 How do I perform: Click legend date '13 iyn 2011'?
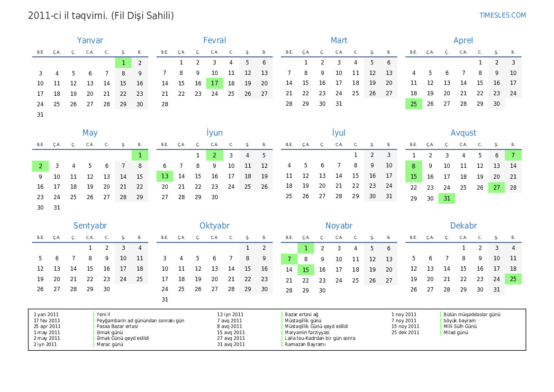230,314
